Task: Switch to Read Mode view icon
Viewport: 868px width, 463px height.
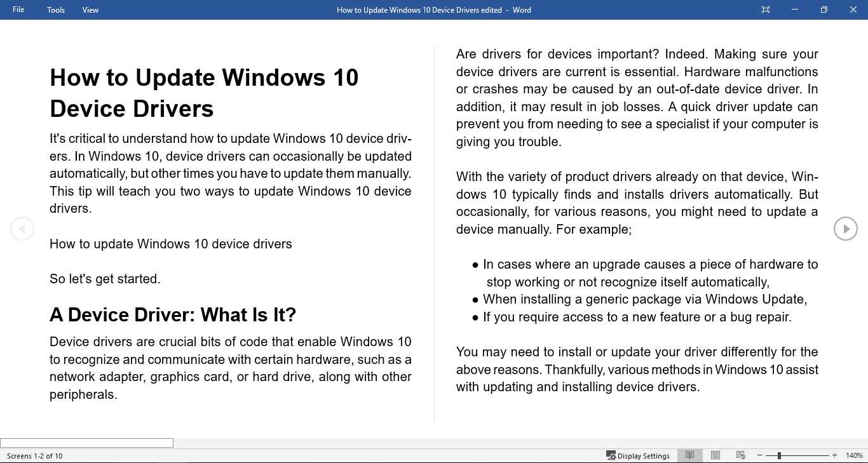Action: point(689,455)
